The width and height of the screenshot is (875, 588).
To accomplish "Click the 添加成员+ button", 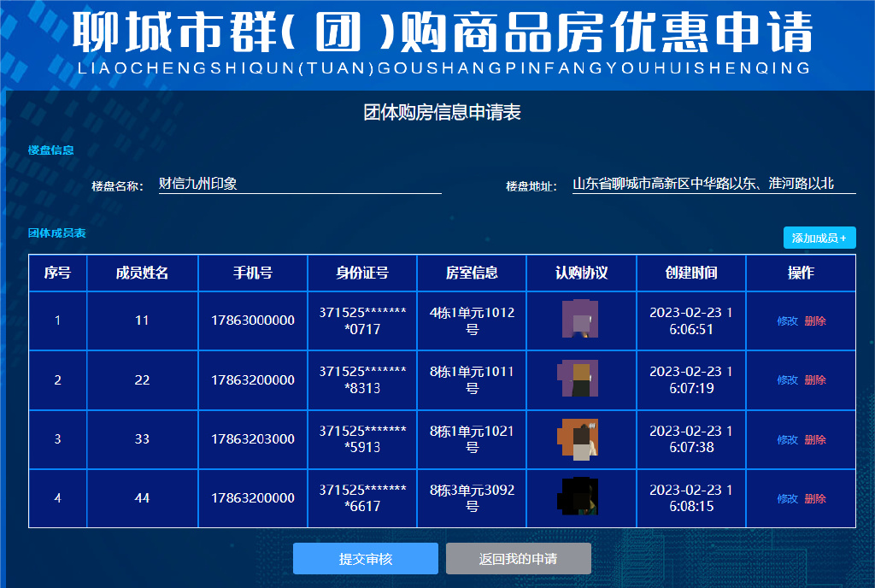I will point(819,238).
